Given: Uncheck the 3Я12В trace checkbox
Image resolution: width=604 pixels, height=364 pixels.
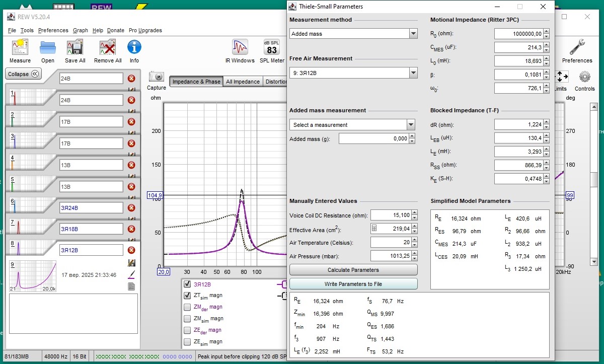Looking at the screenshot, I should pyautogui.click(x=187, y=284).
